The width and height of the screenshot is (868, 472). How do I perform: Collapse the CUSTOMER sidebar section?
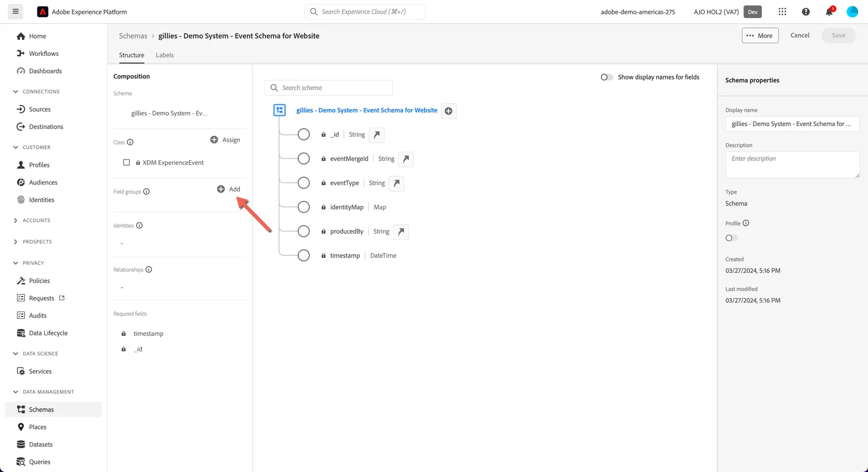click(15, 147)
